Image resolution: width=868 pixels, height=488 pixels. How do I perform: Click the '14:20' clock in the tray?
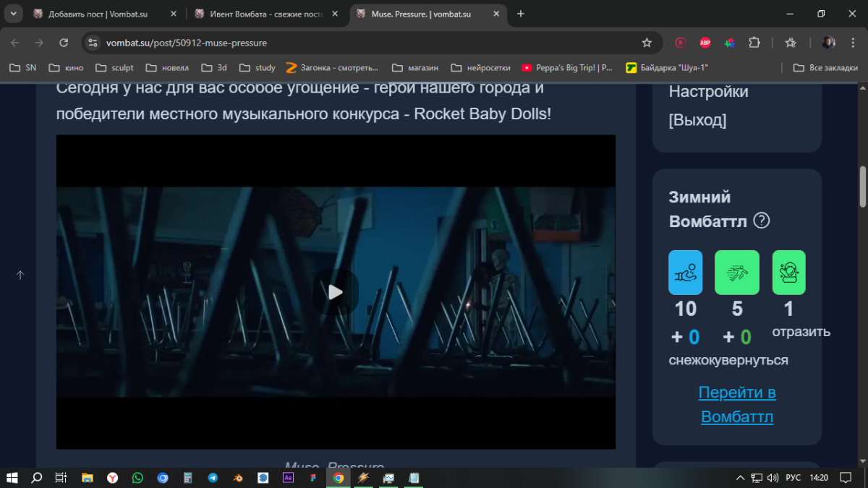[x=820, y=478]
